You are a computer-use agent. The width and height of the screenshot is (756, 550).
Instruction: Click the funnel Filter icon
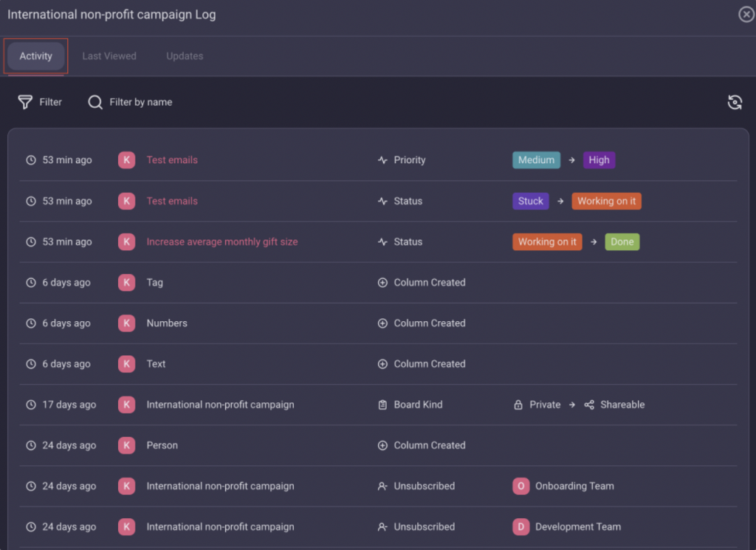(x=25, y=102)
